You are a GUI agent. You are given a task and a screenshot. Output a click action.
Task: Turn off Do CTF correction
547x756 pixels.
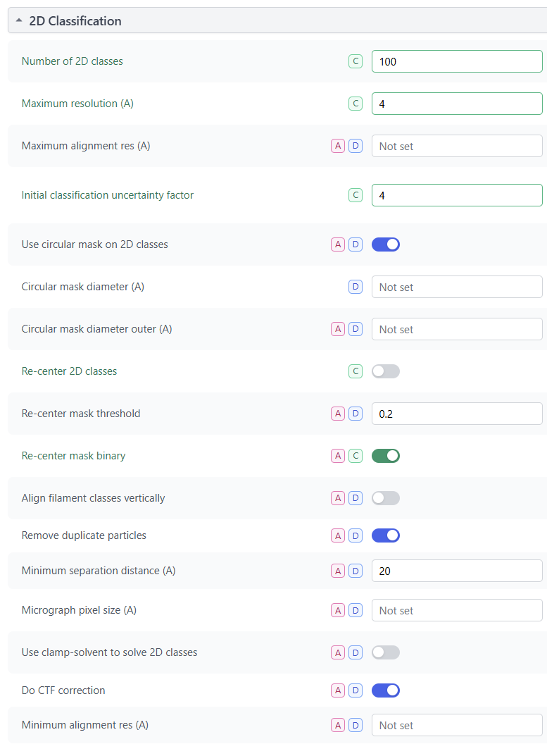pyautogui.click(x=386, y=690)
